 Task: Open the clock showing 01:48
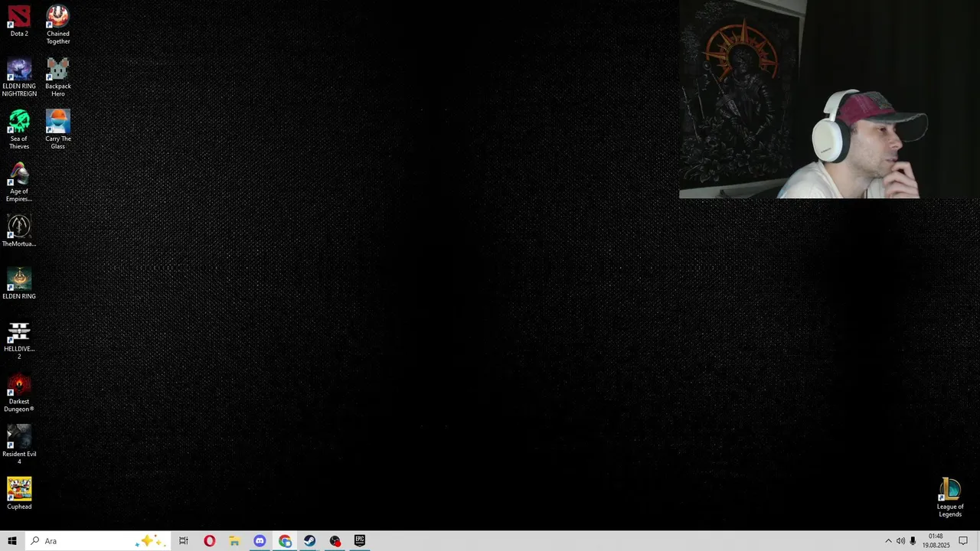pyautogui.click(x=936, y=541)
